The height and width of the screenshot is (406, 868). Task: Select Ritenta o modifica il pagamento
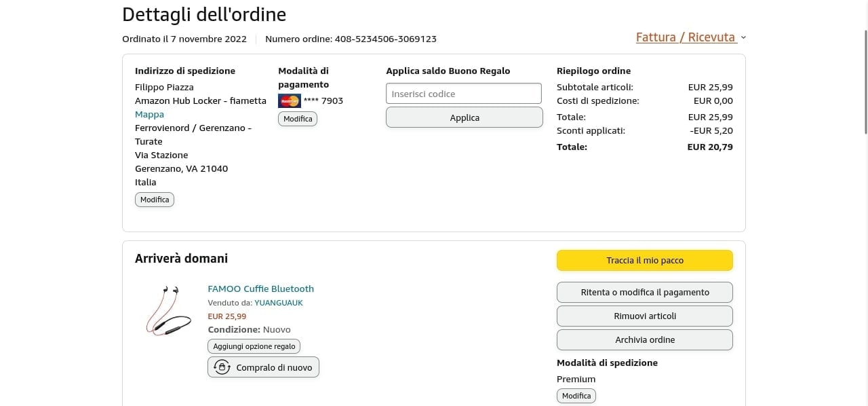tap(644, 293)
